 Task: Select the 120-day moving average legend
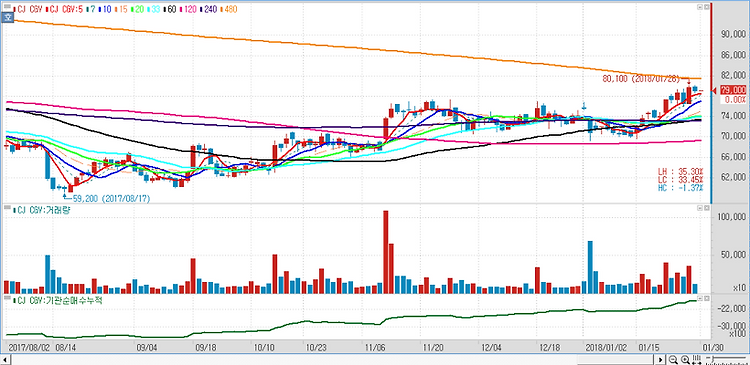pos(188,9)
